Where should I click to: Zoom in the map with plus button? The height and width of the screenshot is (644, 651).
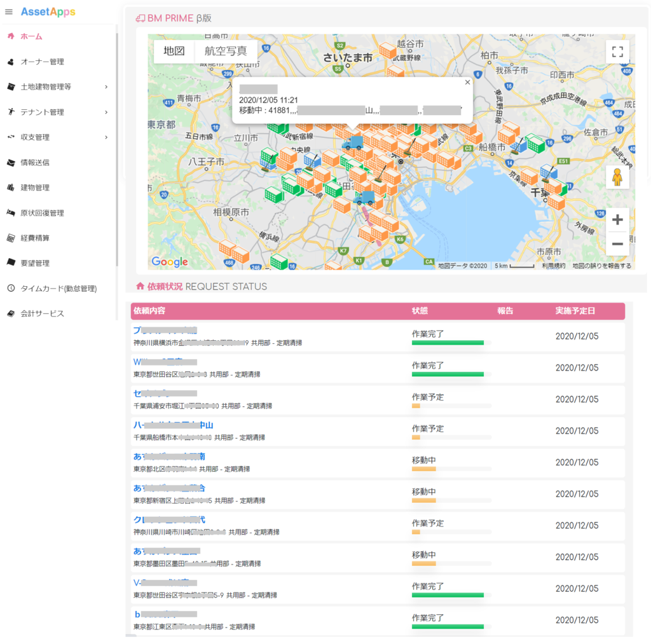[x=617, y=220]
